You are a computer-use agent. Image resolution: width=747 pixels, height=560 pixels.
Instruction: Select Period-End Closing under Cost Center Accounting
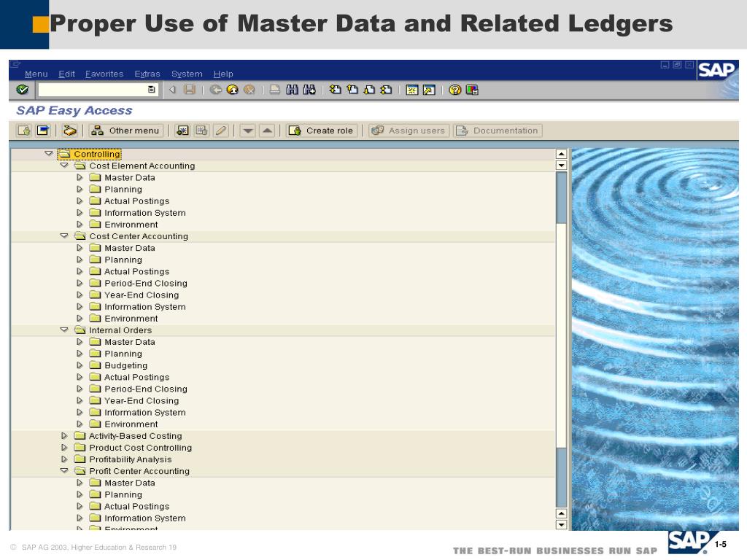tap(146, 284)
